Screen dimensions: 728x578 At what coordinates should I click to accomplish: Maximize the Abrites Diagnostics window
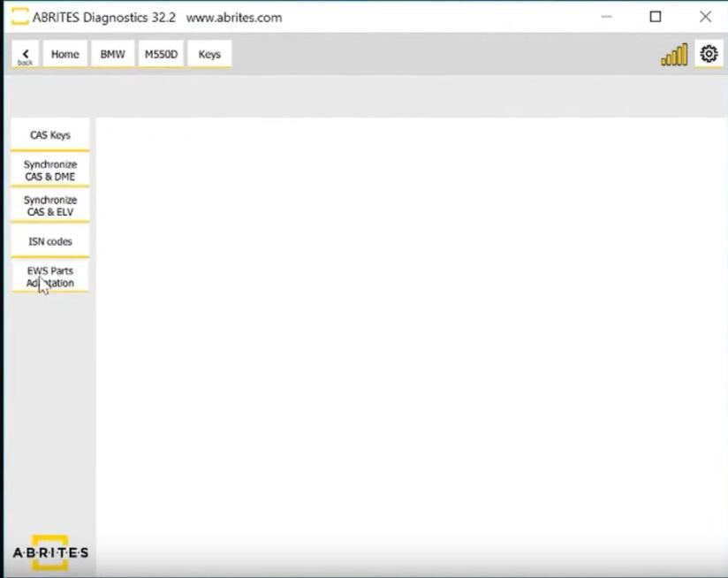tap(655, 17)
